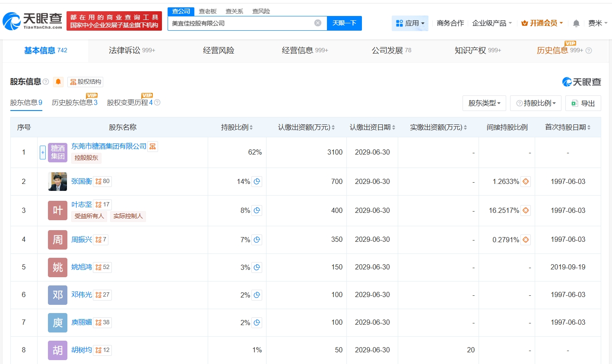Open pie chart icon for 张国衡 14%

click(x=257, y=181)
